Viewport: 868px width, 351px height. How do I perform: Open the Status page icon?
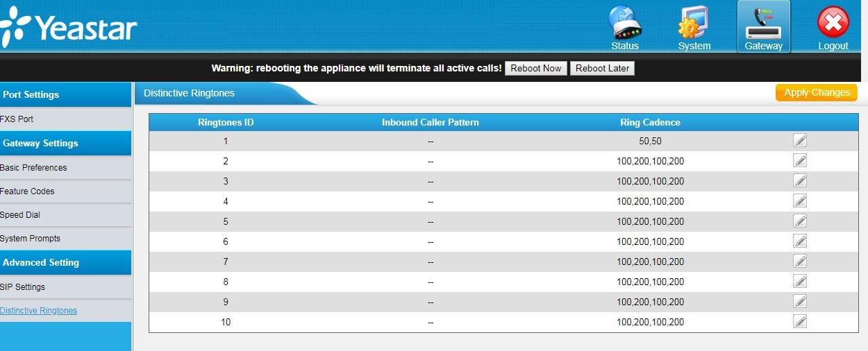624,26
